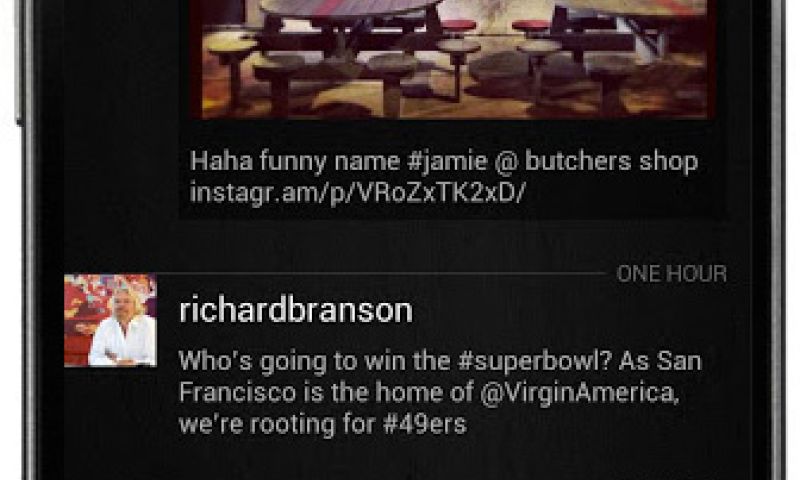Image resolution: width=800 pixels, height=480 pixels.
Task: Tap 'we're rooting for' text line
Action: tap(277, 424)
